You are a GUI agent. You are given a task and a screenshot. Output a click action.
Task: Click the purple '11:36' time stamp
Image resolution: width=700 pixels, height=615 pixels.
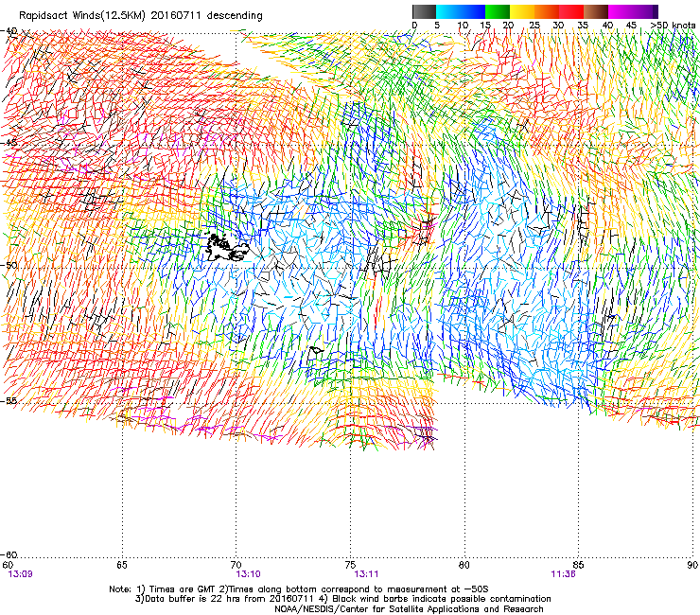(564, 574)
